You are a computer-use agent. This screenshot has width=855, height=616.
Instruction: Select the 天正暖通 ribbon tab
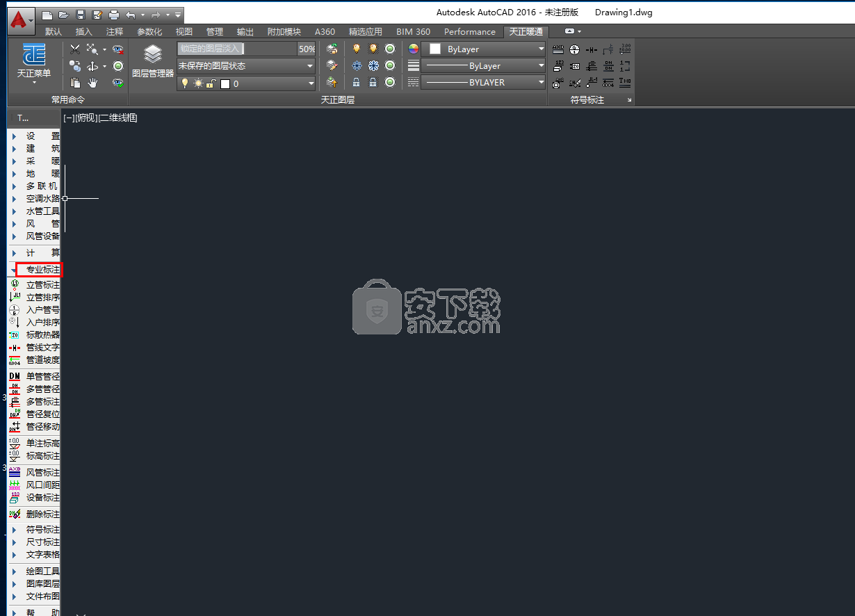526,32
